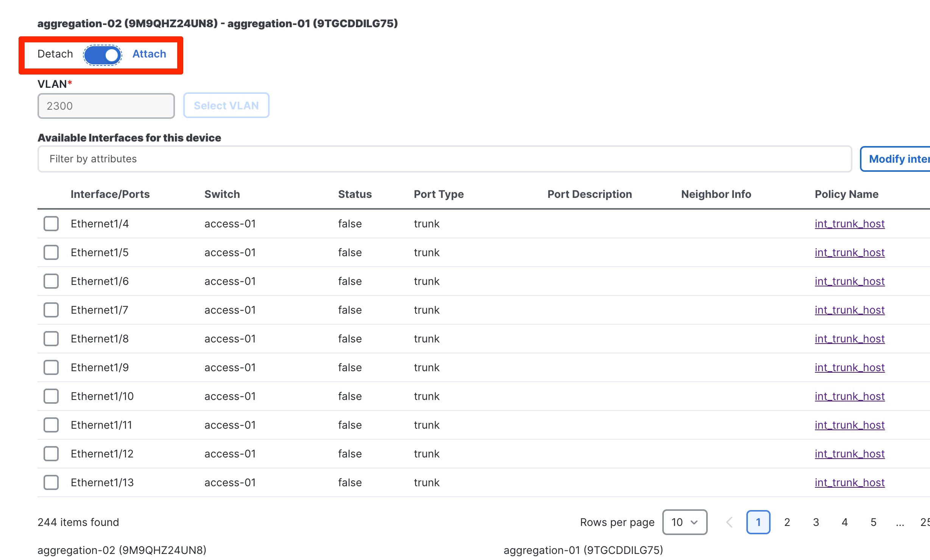Check the Ethernet1/4 interface checkbox

51,224
